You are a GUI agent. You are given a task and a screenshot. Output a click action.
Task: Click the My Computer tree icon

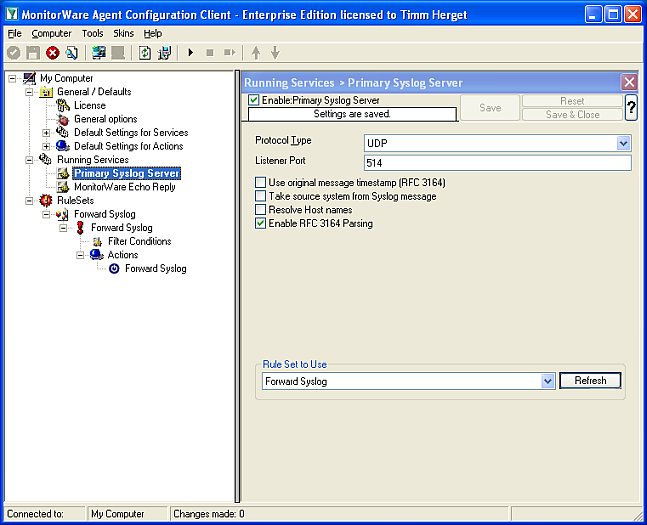coord(29,78)
